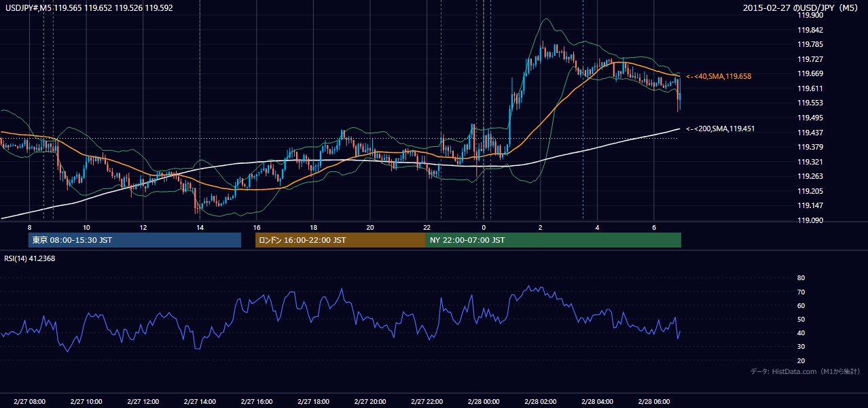The height and width of the screenshot is (408, 868).
Task: Click the 2/28 04:00 time axis label
Action: pyautogui.click(x=597, y=401)
